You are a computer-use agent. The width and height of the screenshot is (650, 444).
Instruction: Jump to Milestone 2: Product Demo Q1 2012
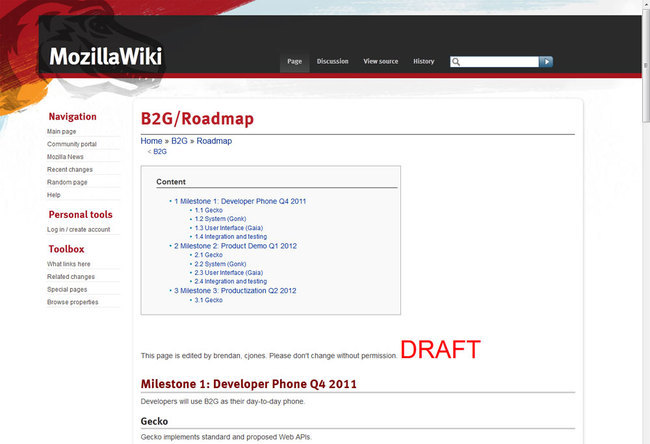[235, 246]
